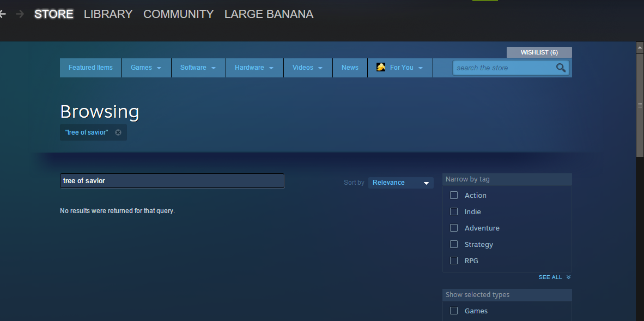This screenshot has width=644, height=321.
Task: Enable the Action tag checkbox
Action: 454,195
